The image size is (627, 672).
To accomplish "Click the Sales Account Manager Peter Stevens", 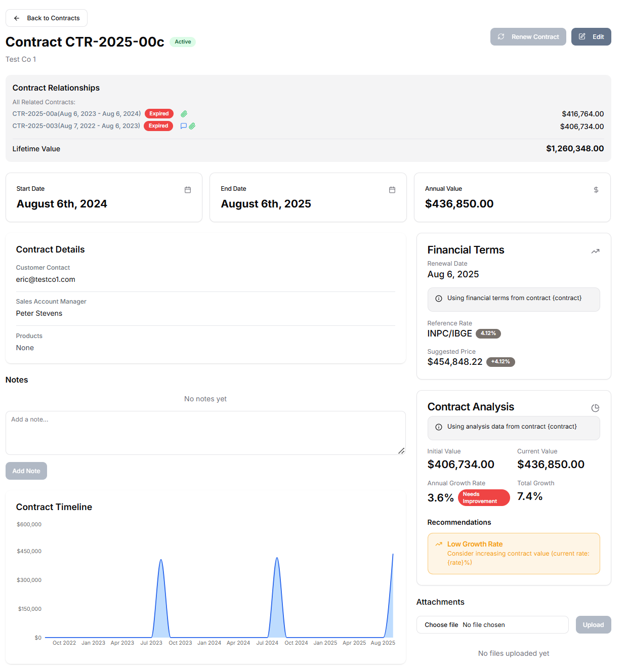I will tap(39, 313).
